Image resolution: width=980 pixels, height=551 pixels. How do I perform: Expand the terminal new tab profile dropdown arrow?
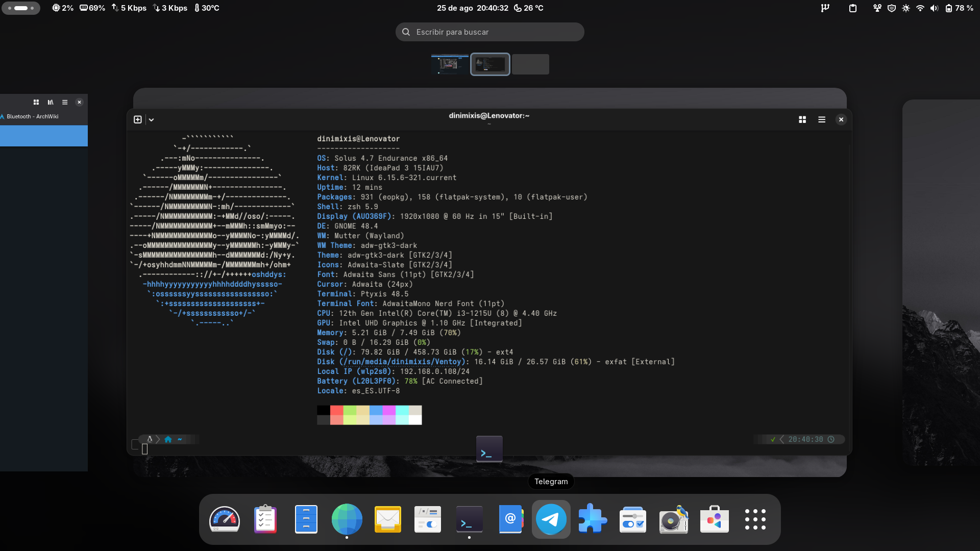[x=152, y=120]
